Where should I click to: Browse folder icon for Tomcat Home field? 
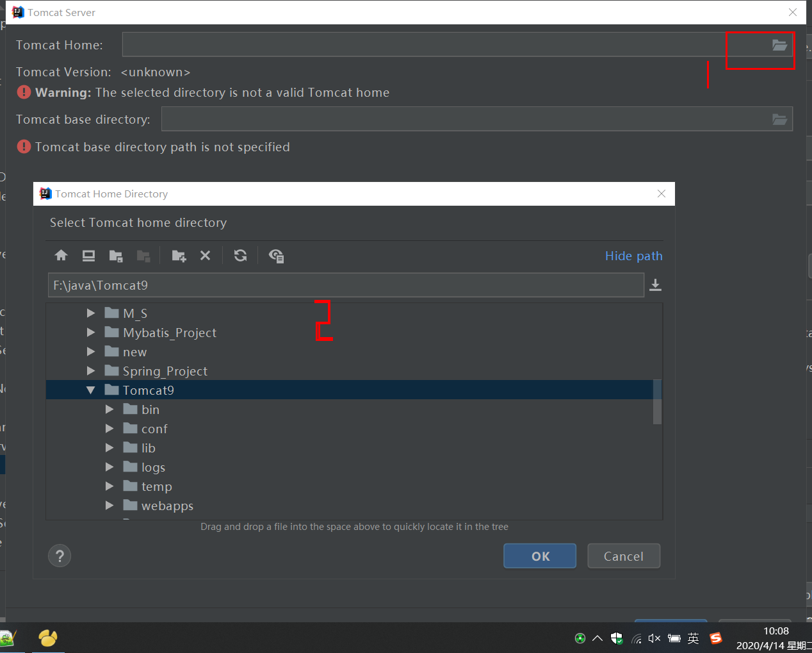pyautogui.click(x=779, y=45)
